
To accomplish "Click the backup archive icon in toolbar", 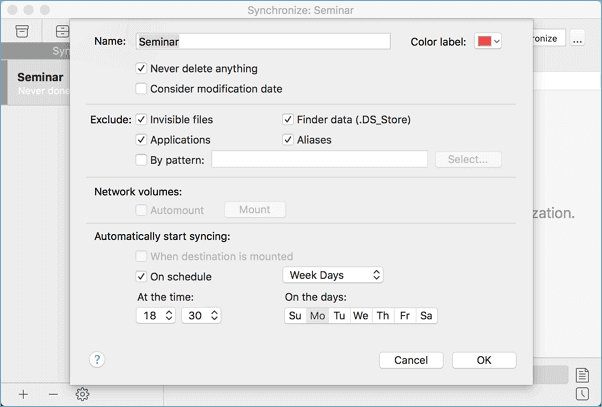I will pyautogui.click(x=22, y=32).
